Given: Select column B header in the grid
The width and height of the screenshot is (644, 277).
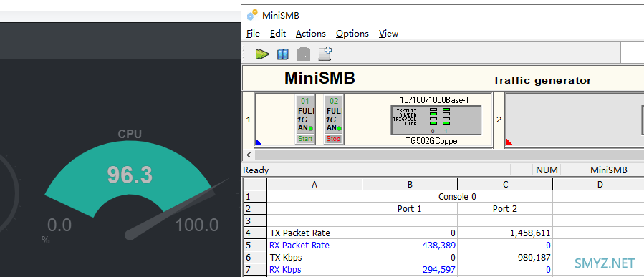Looking at the screenshot, I should pos(410,184).
